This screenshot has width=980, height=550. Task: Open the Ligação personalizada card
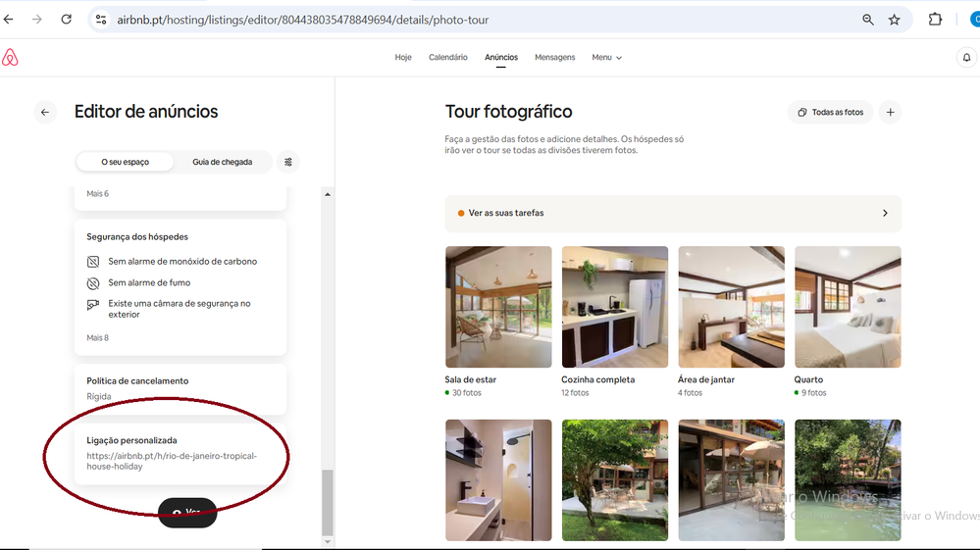coord(180,454)
